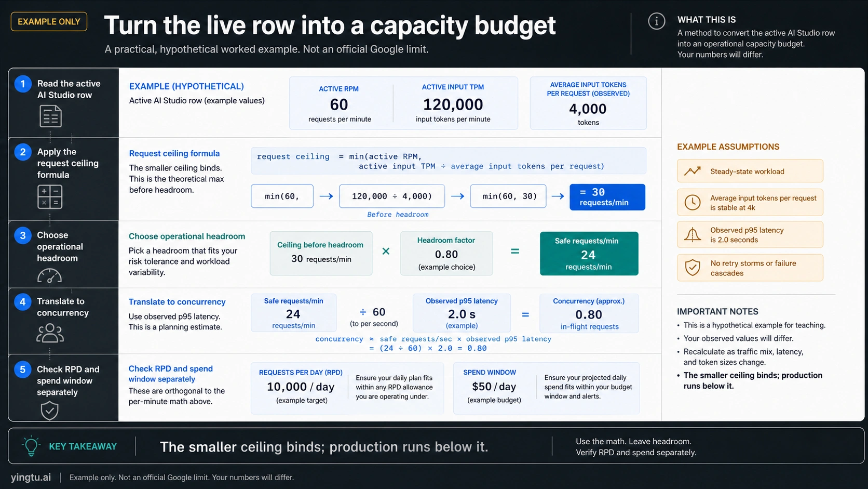868x489 pixels.
Task: Click the Ceiling before headroom 30 requests/min box
Action: point(321,253)
